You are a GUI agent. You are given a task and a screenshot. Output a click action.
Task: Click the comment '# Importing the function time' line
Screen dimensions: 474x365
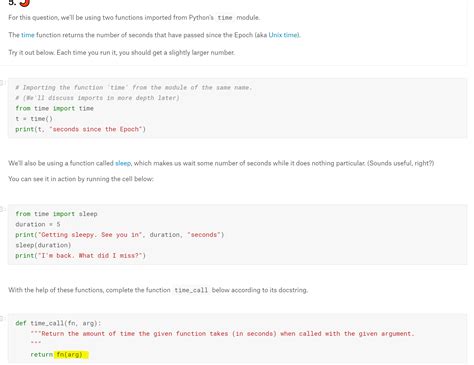[x=134, y=88]
